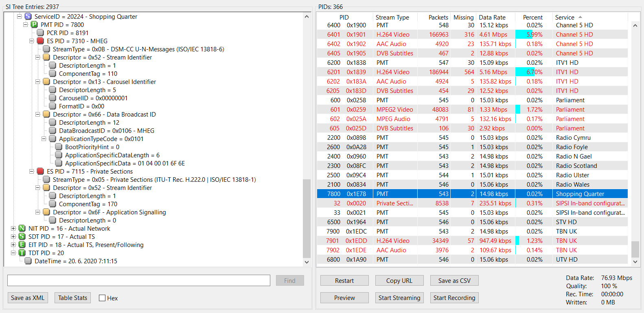Collapse the ServiceID 20224 Shopping Quarter node
The image size is (644, 313).
point(19,16)
